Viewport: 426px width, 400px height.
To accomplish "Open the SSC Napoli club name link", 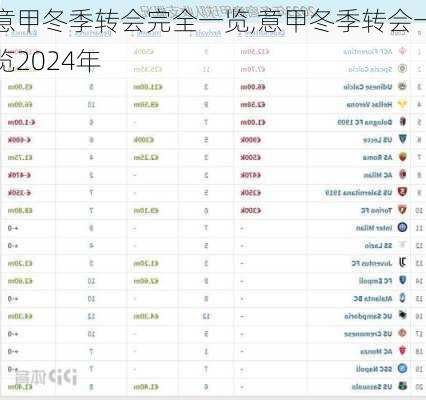I will [x=374, y=369].
